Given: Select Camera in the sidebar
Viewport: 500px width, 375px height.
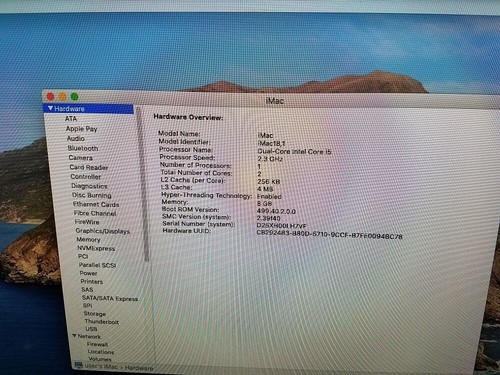Looking at the screenshot, I should [81, 158].
